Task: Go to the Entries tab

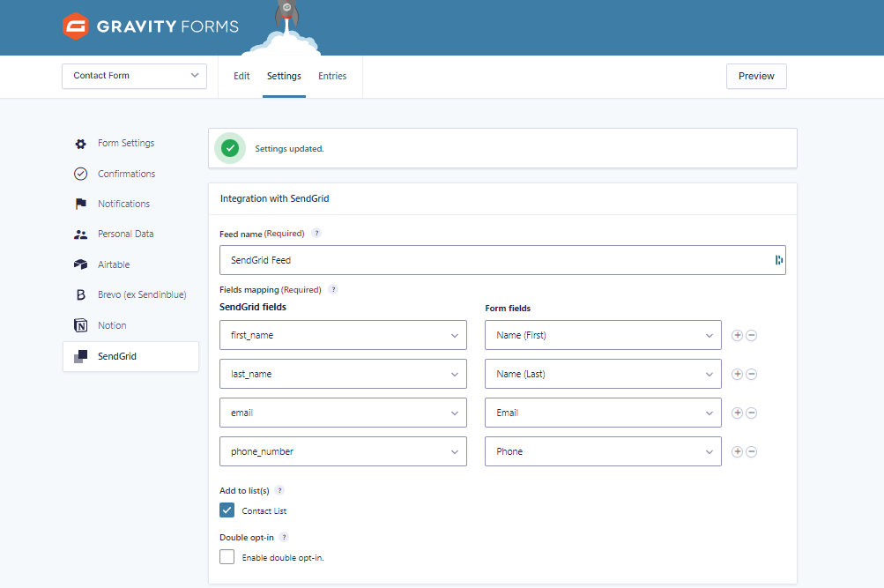Action: pos(332,76)
